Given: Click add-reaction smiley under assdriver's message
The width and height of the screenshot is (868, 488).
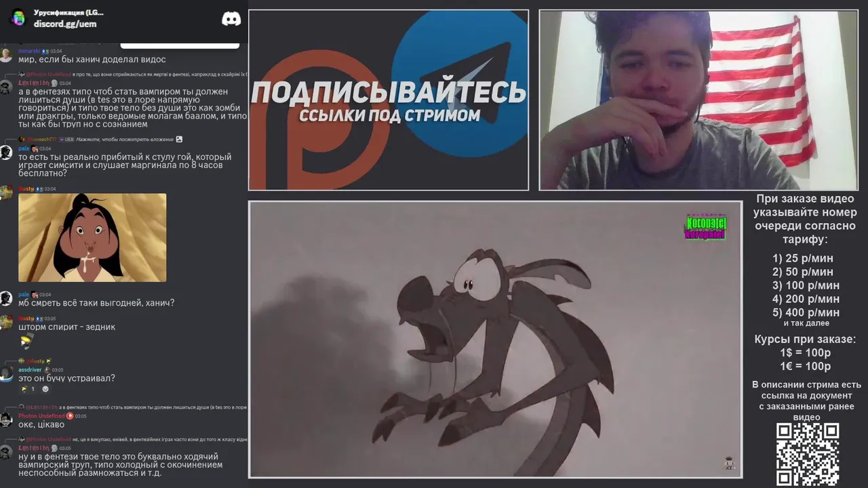Looking at the screenshot, I should [x=45, y=389].
